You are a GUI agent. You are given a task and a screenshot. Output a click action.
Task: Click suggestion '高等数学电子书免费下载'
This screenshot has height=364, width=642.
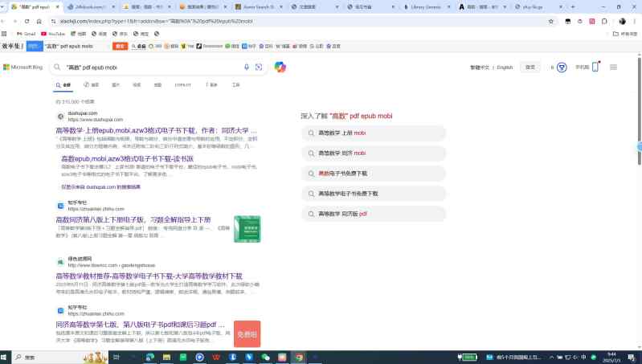click(x=374, y=194)
